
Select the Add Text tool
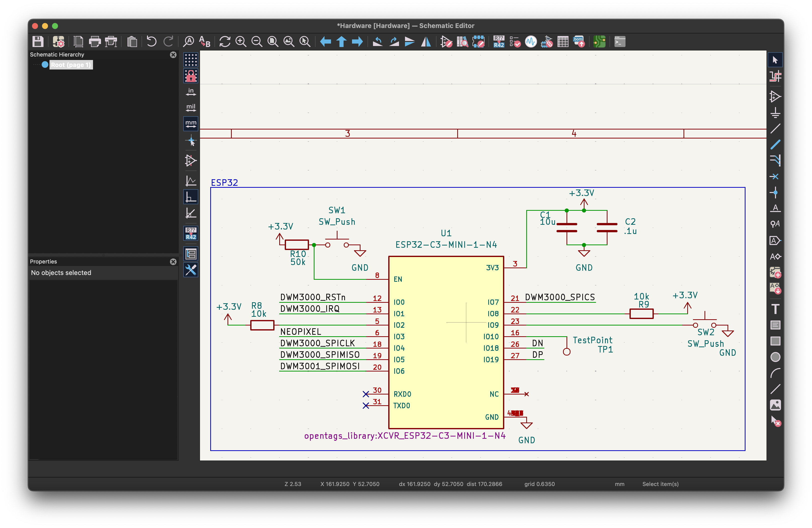pos(775,309)
